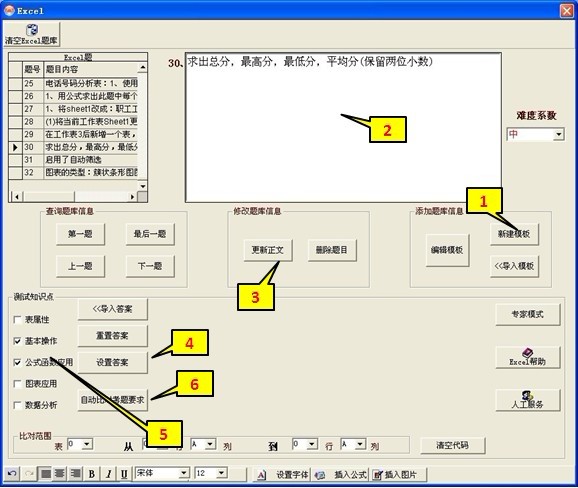
Task: Click the 设置答案 button
Action: tap(112, 363)
